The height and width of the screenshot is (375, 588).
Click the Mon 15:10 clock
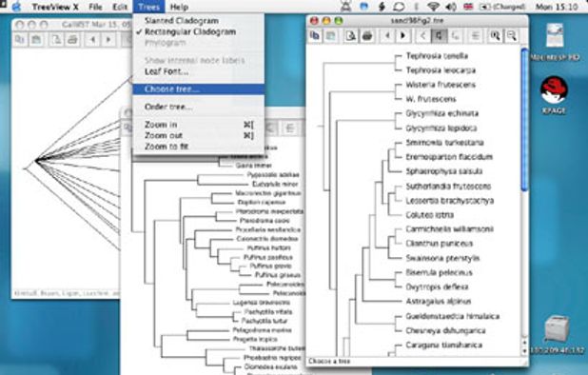557,7
